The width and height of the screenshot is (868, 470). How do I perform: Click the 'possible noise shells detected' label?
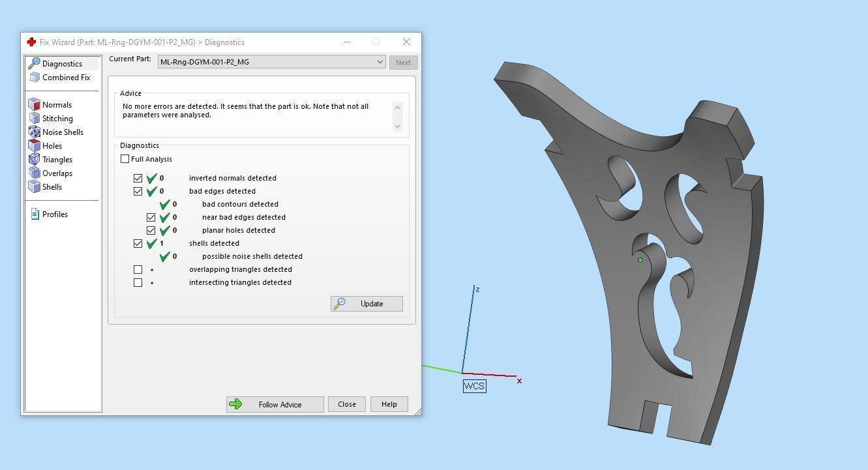coord(252,256)
